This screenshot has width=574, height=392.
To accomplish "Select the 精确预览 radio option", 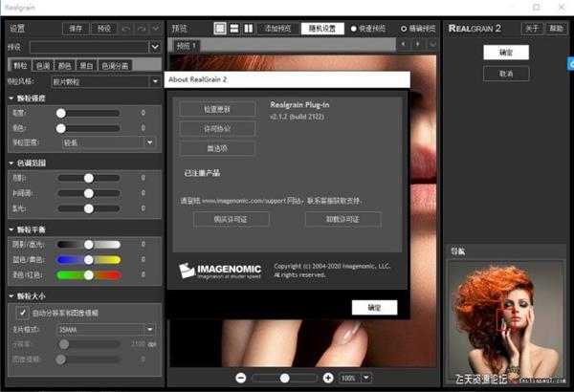I will [x=406, y=29].
